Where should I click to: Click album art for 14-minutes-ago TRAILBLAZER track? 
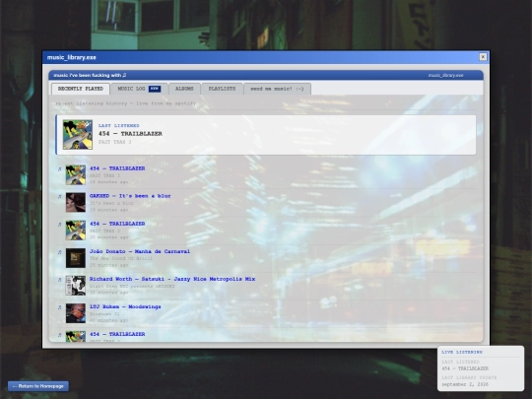[76, 174]
